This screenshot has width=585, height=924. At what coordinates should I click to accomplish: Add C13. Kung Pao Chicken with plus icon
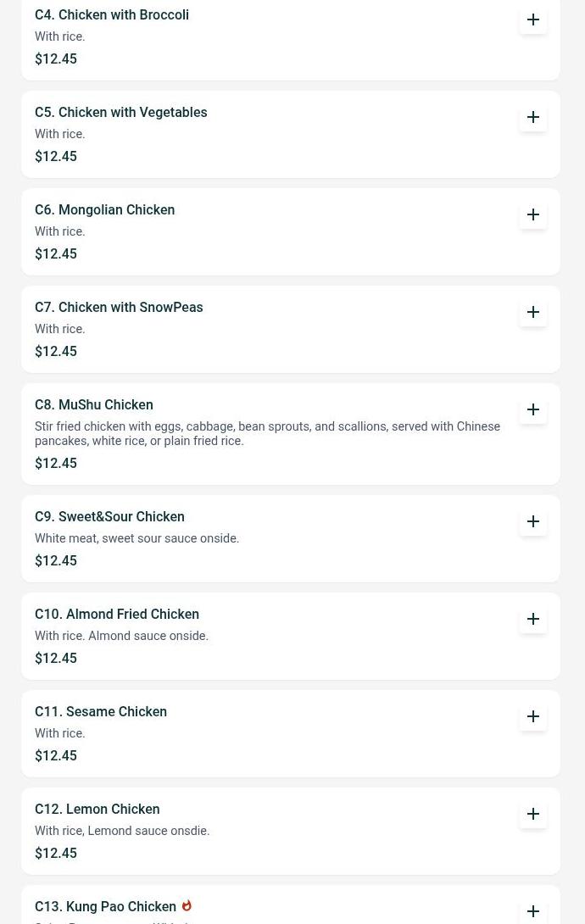tap(532, 911)
